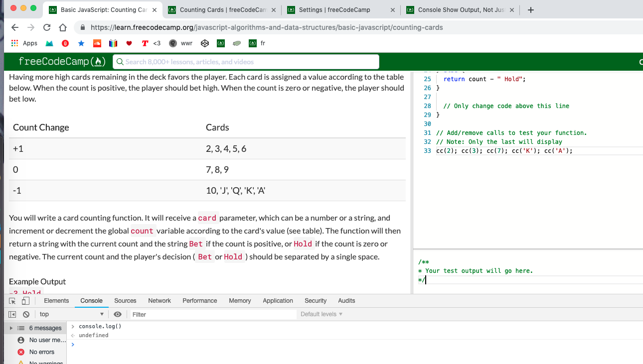Select the No errors message filter
This screenshot has height=364, width=643.
[41, 352]
